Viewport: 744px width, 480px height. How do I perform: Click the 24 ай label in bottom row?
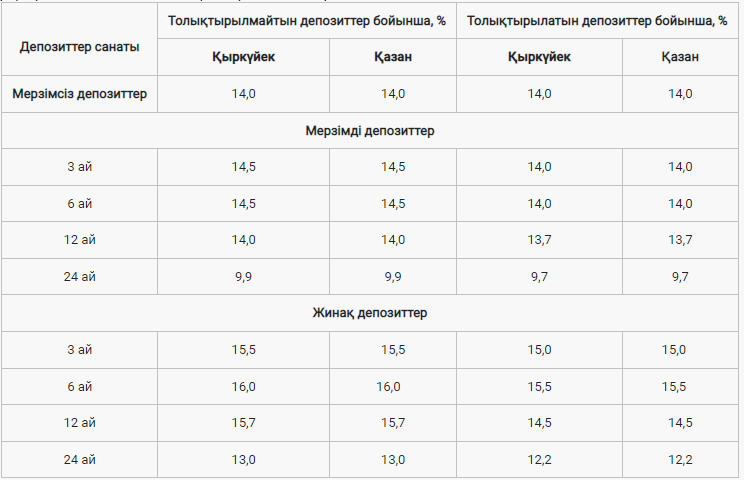point(79,460)
